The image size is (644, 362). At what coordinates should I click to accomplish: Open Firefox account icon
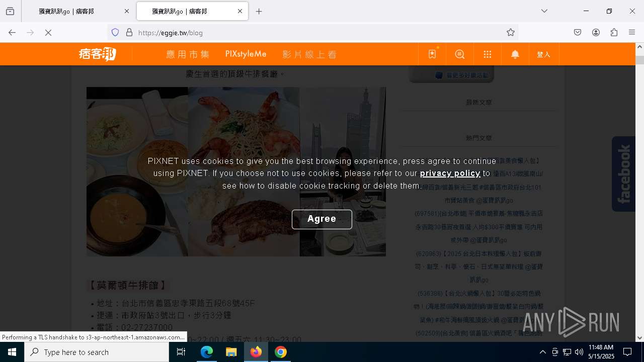pyautogui.click(x=596, y=33)
